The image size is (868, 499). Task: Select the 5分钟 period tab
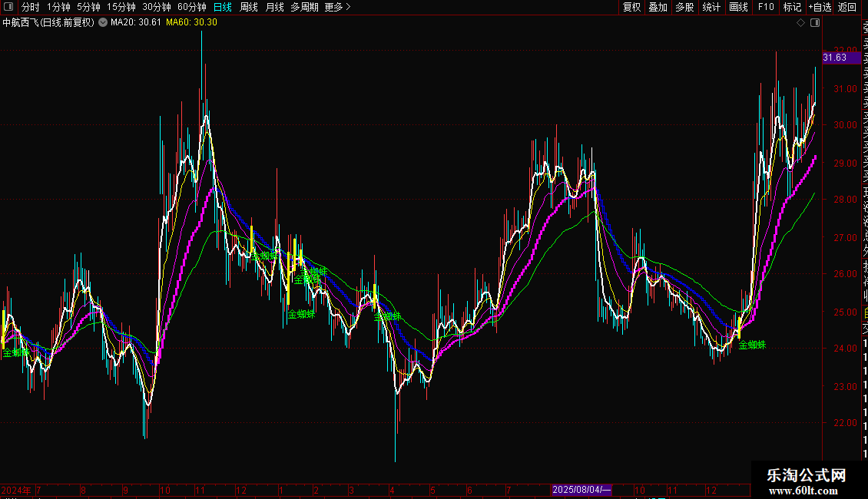click(x=88, y=7)
